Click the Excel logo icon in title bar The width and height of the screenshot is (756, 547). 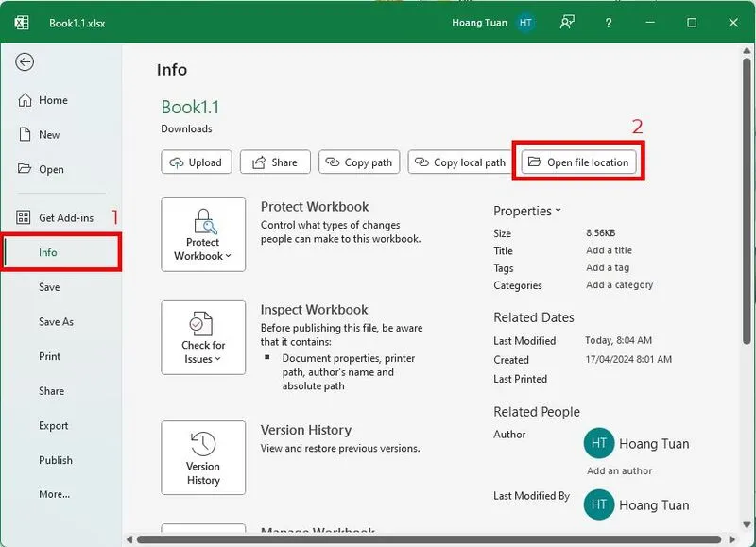coord(22,23)
